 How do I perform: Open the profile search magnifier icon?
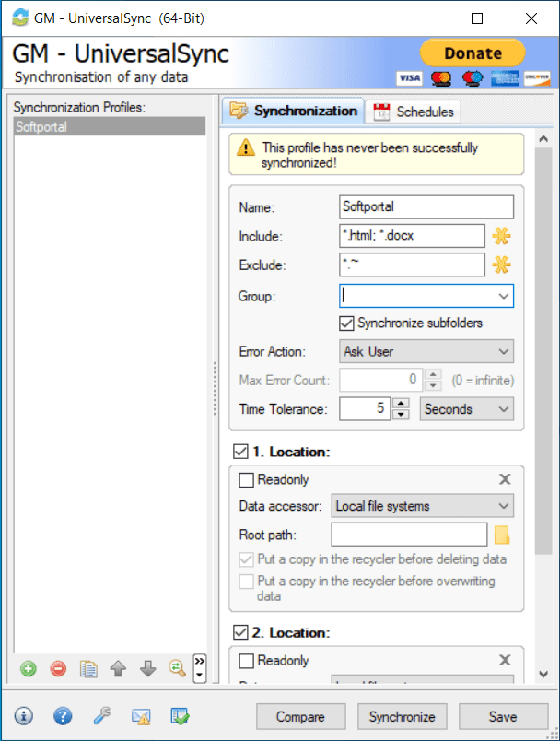coord(178,668)
